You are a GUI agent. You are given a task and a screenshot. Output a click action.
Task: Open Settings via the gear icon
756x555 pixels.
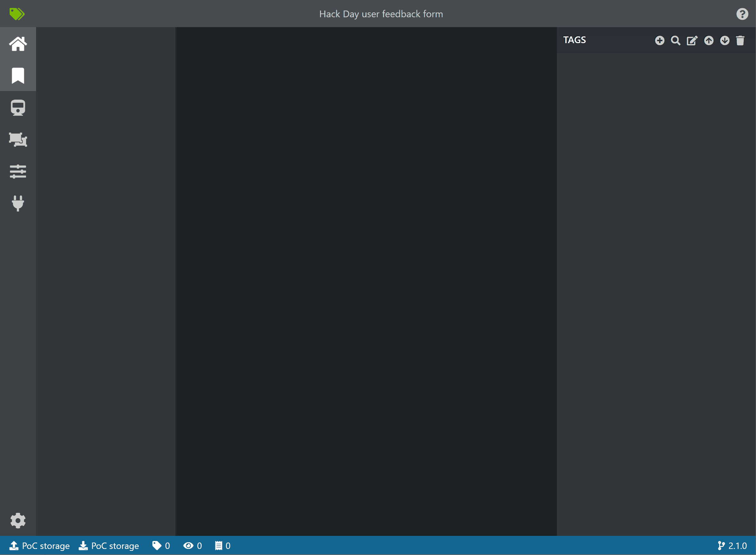18,521
